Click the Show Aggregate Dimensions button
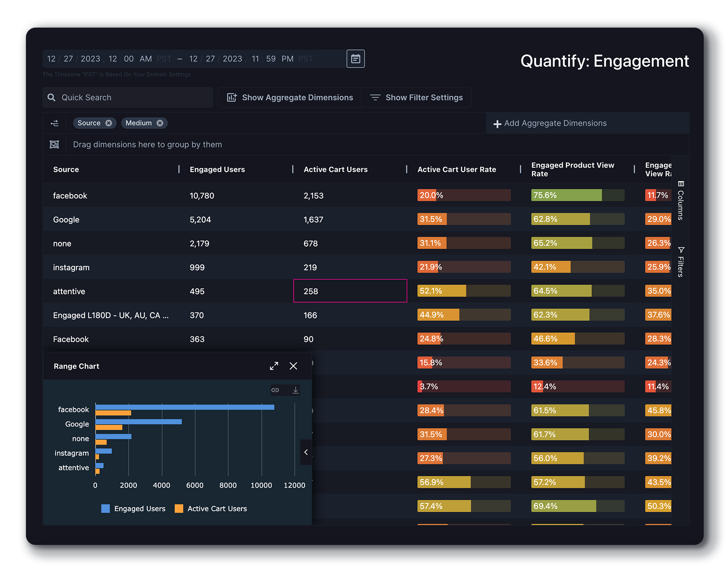 (289, 97)
